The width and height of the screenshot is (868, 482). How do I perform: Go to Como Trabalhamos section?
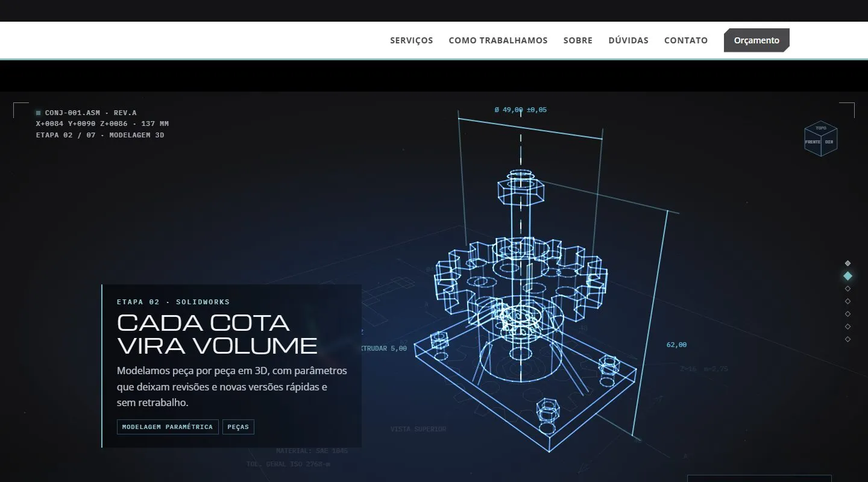point(498,40)
